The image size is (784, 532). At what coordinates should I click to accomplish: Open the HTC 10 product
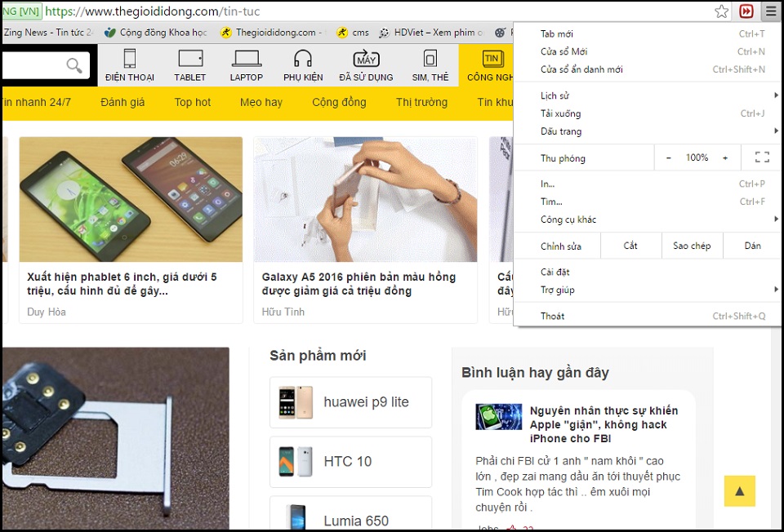click(x=350, y=462)
